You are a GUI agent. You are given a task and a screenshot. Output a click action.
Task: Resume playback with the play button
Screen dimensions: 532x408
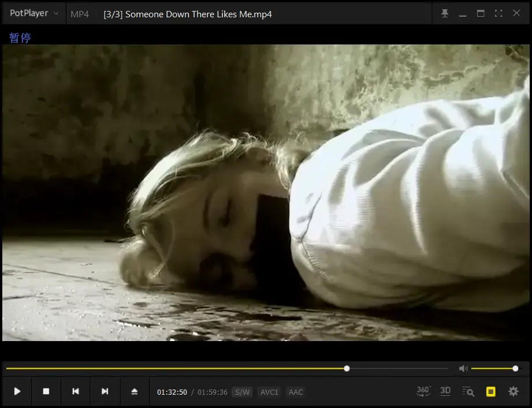(17, 391)
